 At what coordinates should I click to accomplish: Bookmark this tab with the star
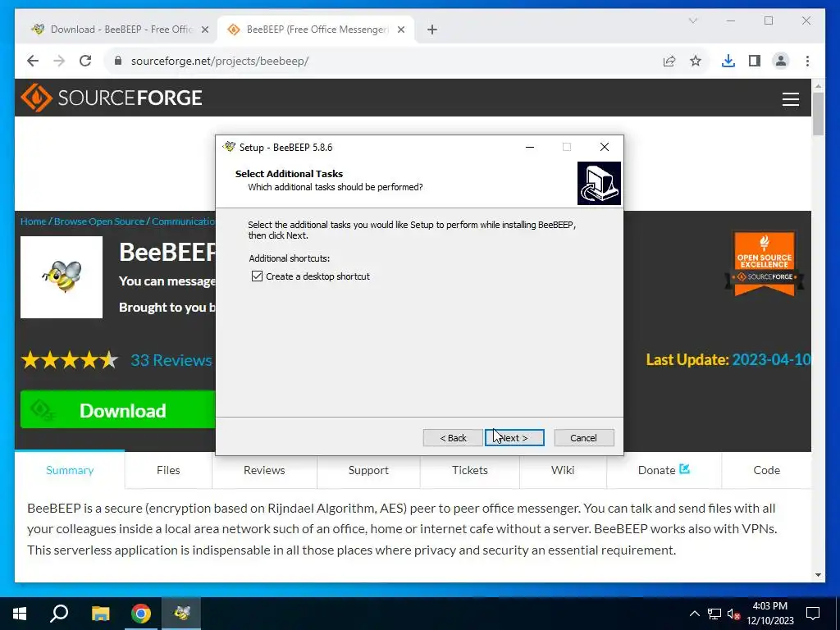[x=696, y=61]
